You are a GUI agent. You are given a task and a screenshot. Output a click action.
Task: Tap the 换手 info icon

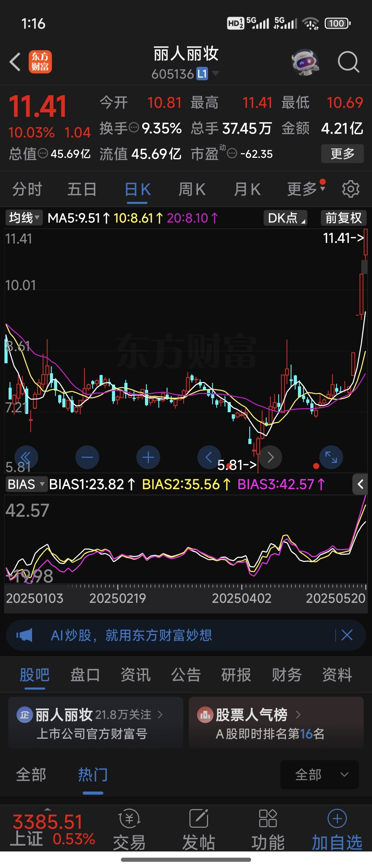[134, 128]
